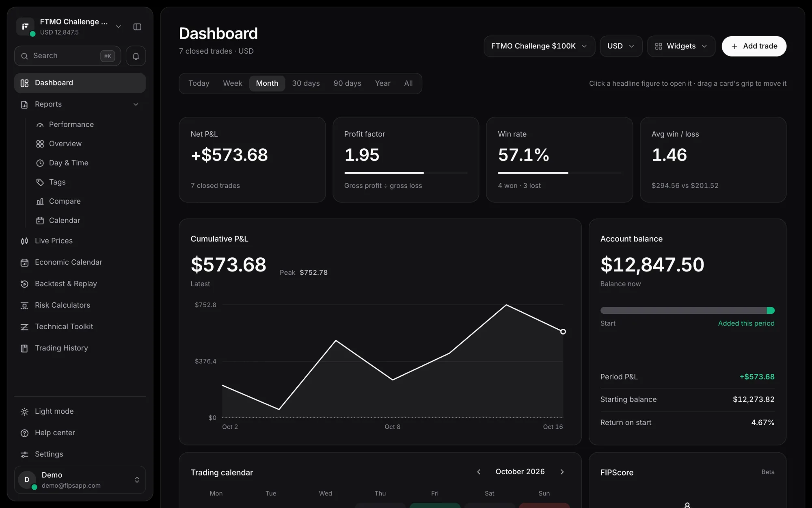This screenshot has width=812, height=508.
Task: Open Risk Calculators
Action: click(80, 305)
